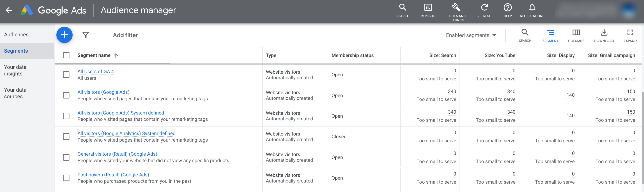
Task: Open General visitors (Retail) (Google Ads) link
Action: point(117,154)
